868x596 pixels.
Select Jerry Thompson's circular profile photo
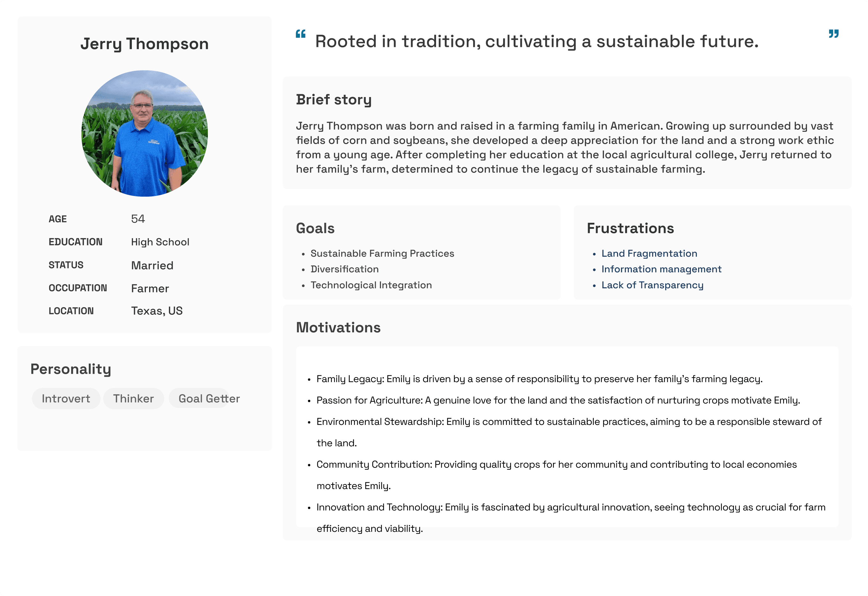(145, 134)
